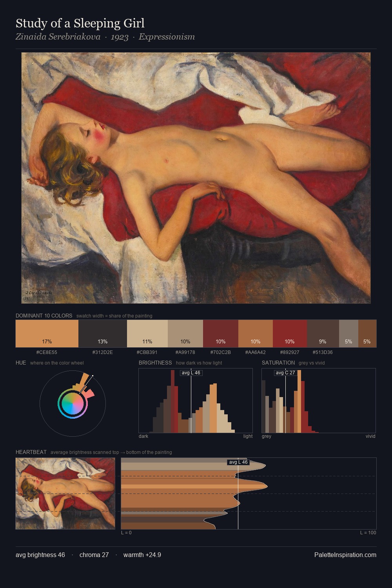The height and width of the screenshot is (588, 392).
Task: Click the title Study of a Sleeping Girl
Action: click(80, 24)
